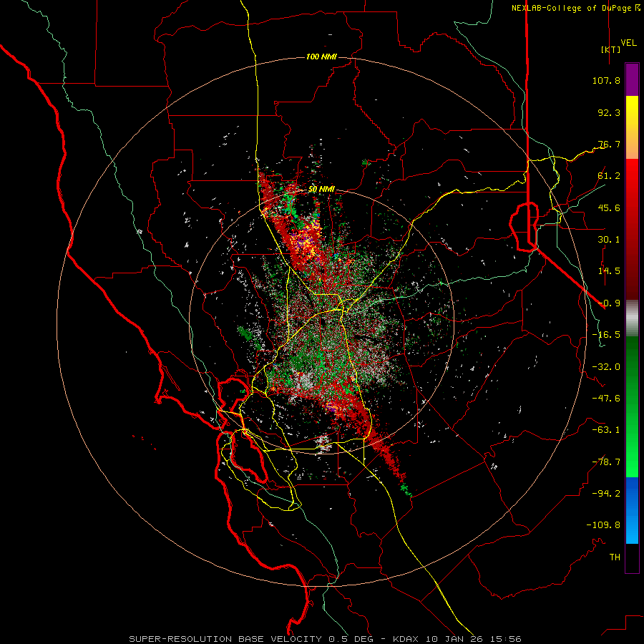644x644 pixels.
Task: Click the -78.7 legend value
Action: click(606, 462)
